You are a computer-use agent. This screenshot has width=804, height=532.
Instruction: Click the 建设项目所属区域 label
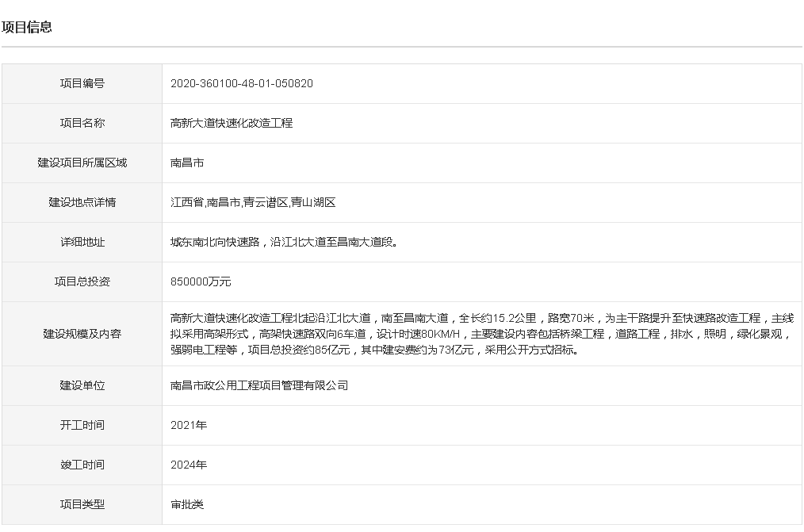82,163
